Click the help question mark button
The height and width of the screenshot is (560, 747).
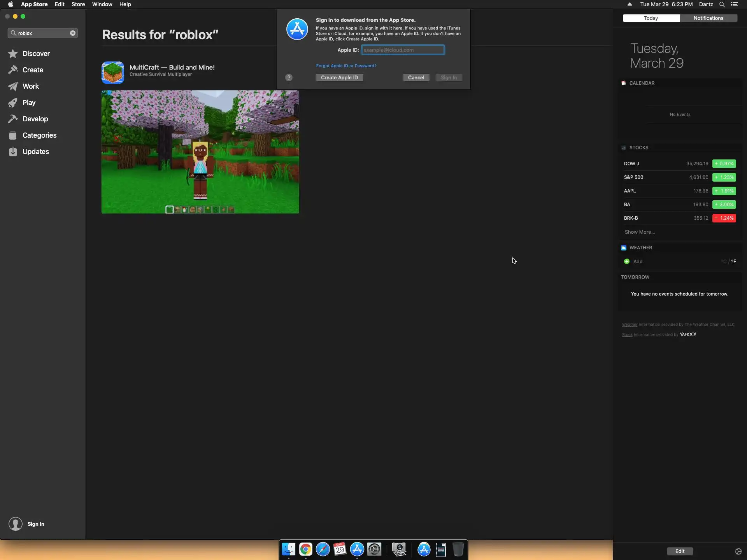pyautogui.click(x=289, y=78)
